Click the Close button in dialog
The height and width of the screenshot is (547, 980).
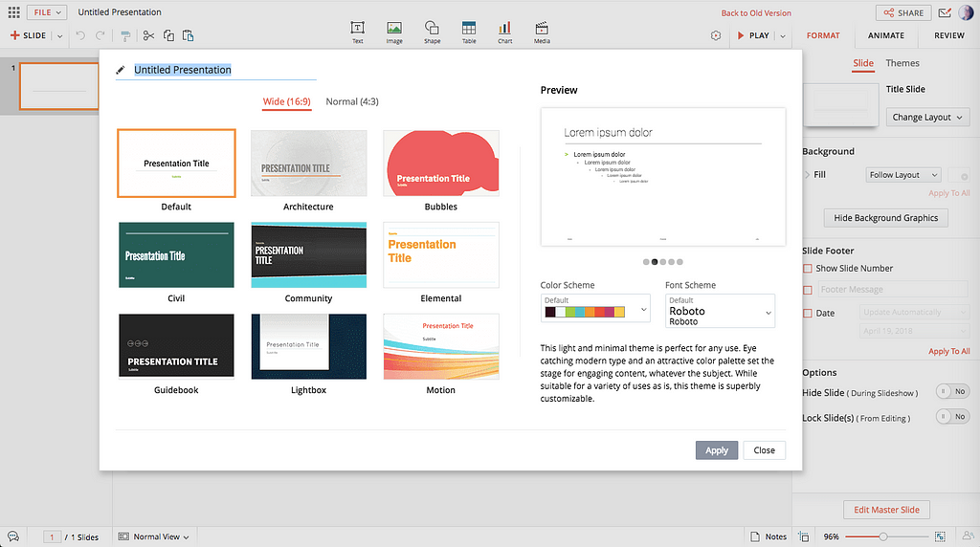coord(764,450)
